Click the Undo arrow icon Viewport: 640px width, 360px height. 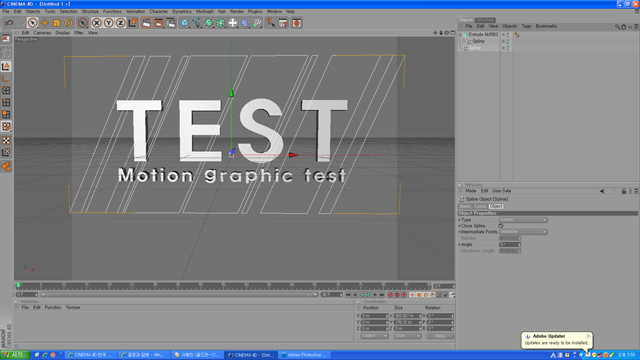(9, 23)
